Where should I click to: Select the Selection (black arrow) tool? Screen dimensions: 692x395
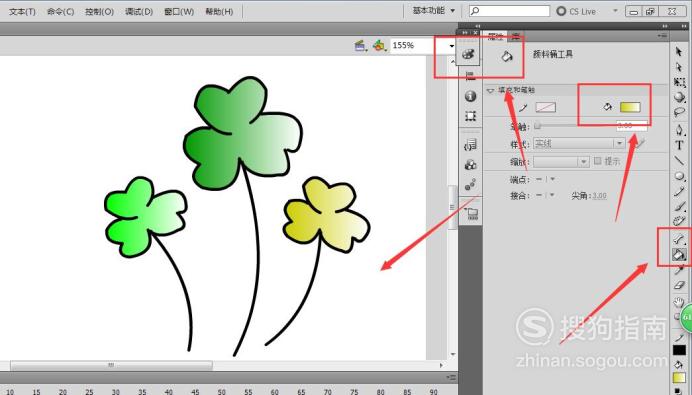pyautogui.click(x=679, y=52)
